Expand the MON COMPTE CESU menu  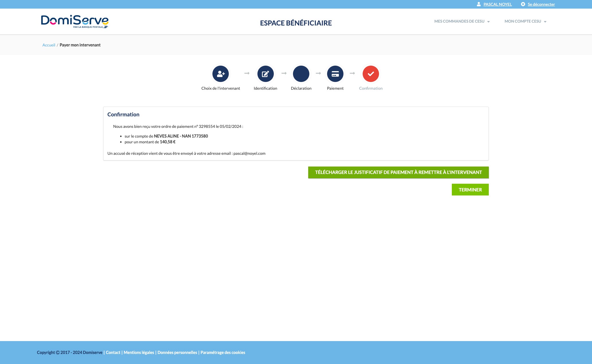(523, 21)
